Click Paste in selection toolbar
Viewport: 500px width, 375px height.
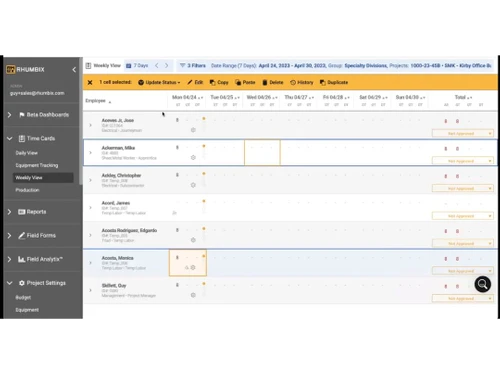tap(245, 82)
